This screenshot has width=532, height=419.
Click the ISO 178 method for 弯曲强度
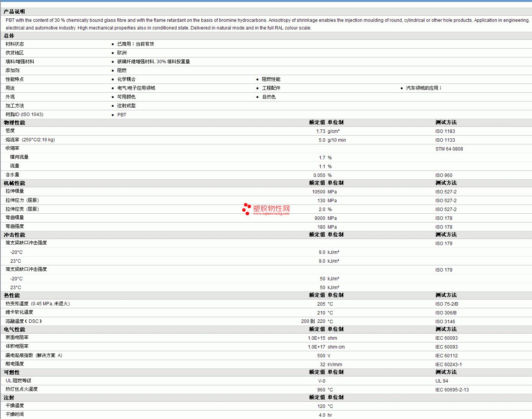click(x=444, y=227)
